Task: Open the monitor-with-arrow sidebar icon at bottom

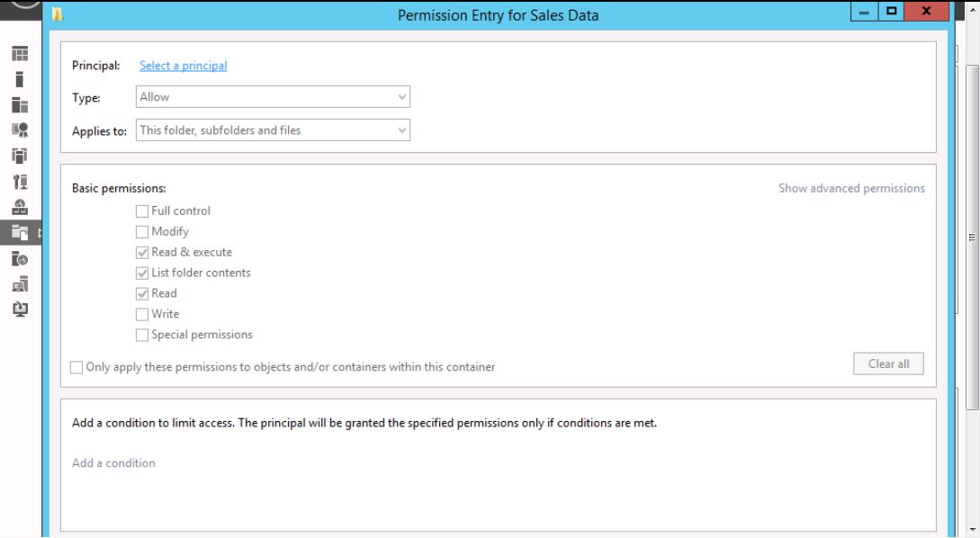Action: 20,309
